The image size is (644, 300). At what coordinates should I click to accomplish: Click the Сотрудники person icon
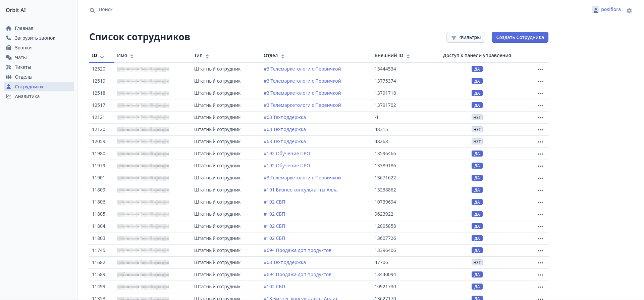(x=9, y=87)
